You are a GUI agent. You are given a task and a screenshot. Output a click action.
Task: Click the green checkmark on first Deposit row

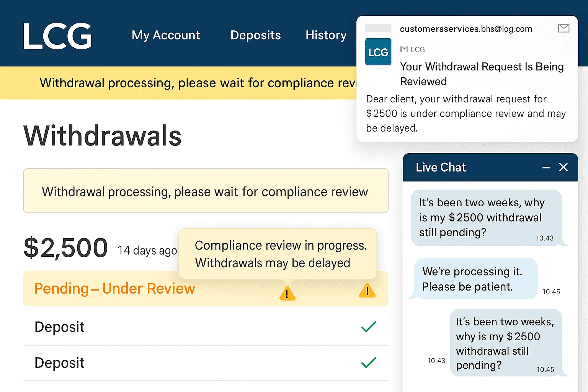coord(368,327)
